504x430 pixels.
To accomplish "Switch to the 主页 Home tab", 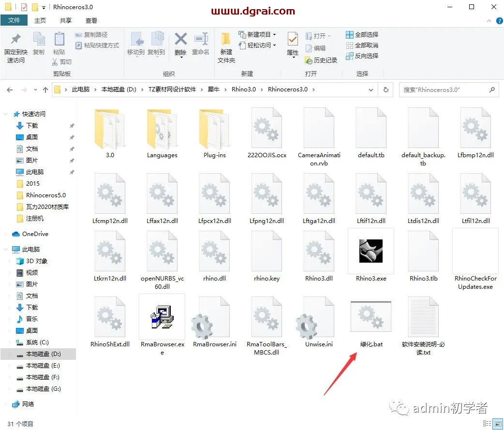I will 40,21.
